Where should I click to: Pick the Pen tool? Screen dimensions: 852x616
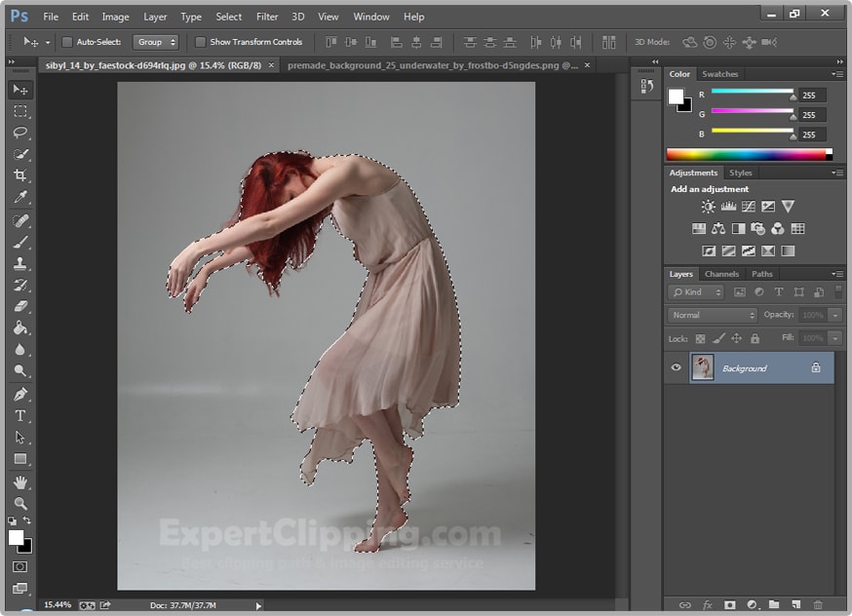pyautogui.click(x=19, y=393)
